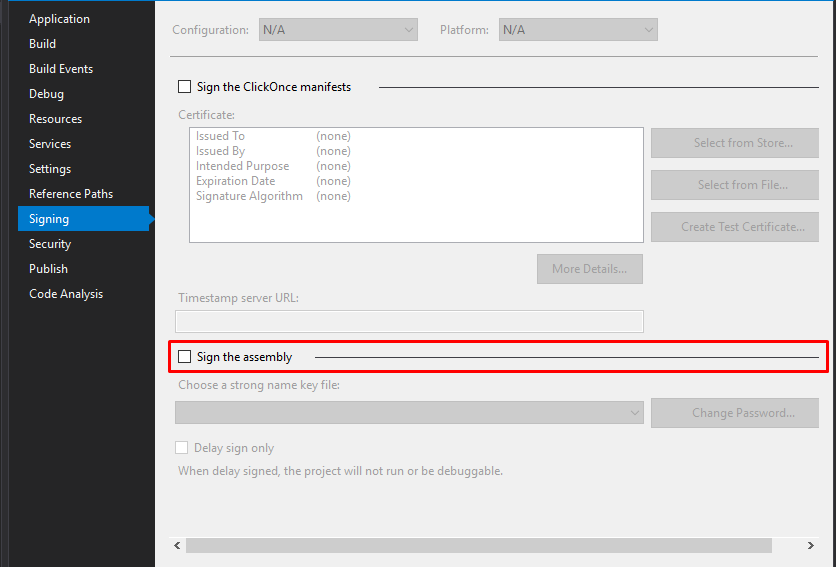
Task: Switch to the Build tab
Action: (x=42, y=44)
